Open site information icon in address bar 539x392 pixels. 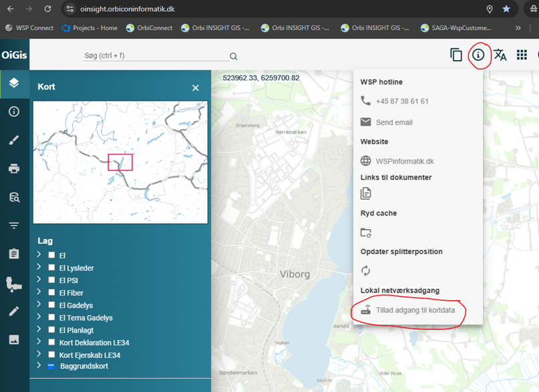click(69, 9)
